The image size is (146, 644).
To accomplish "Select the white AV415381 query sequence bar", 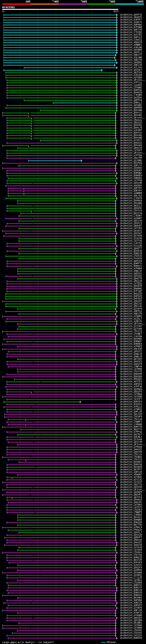I will [x=60, y=10].
